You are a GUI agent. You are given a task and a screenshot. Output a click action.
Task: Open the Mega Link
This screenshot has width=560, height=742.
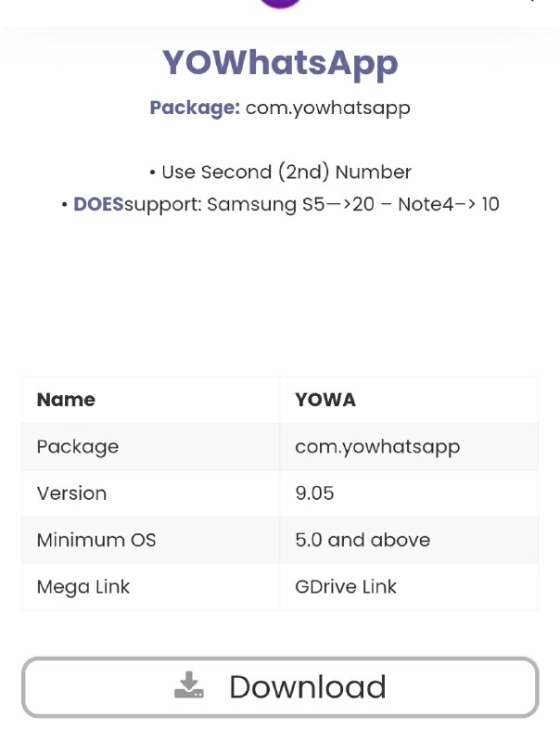83,587
